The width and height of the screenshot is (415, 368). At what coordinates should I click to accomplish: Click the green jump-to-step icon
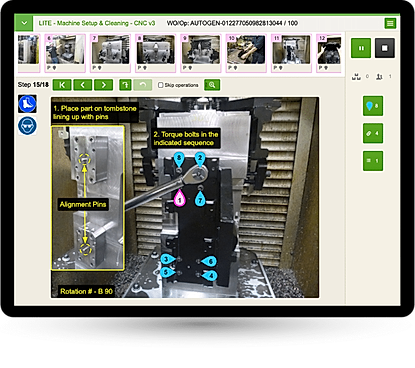pos(125,85)
